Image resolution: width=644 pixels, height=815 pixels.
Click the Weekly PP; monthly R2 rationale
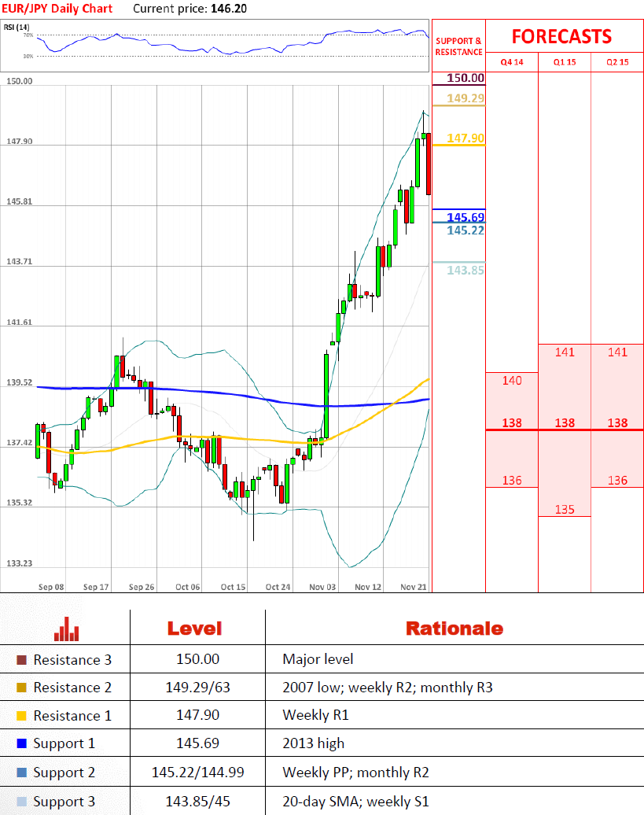[x=355, y=773]
